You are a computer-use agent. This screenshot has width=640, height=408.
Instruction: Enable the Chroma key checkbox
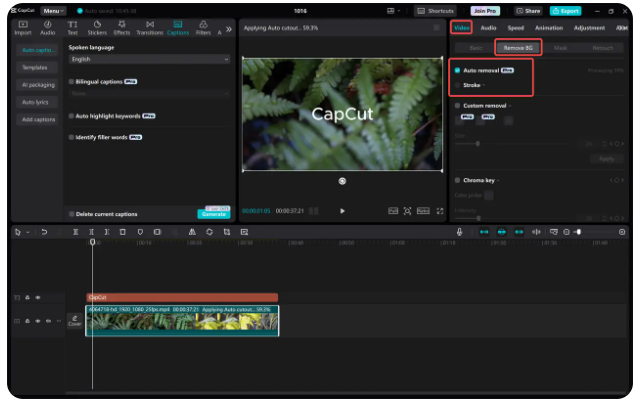(458, 180)
